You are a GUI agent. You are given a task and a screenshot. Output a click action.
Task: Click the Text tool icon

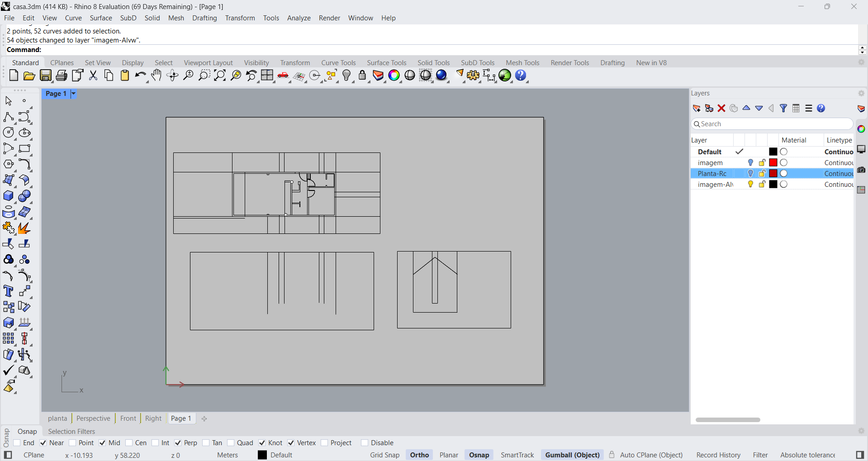coord(8,291)
